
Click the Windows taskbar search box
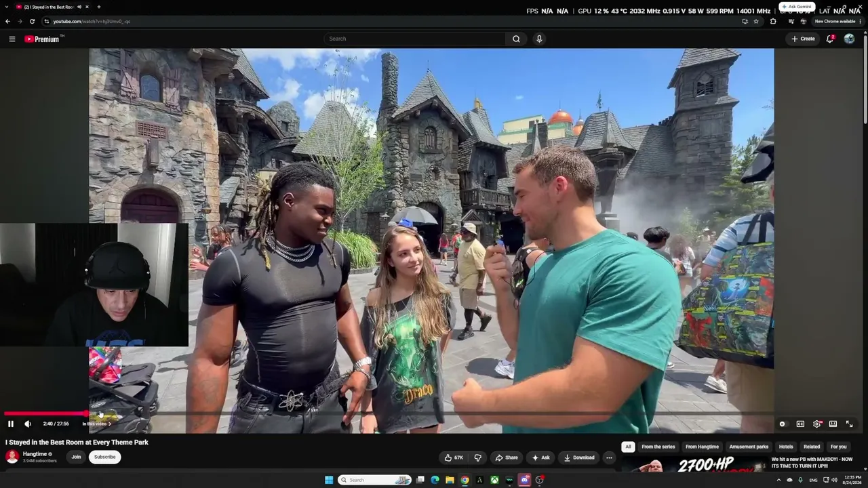375,480
